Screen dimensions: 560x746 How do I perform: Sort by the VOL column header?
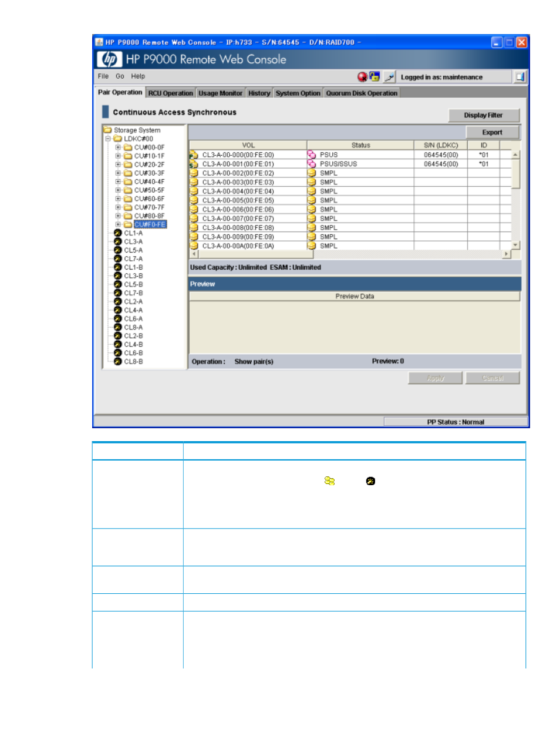tap(248, 145)
